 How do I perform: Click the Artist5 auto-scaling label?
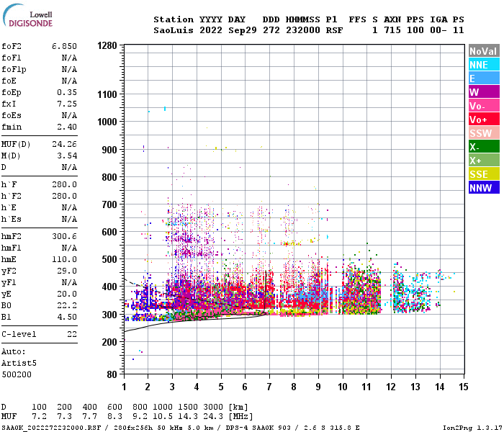point(19,363)
